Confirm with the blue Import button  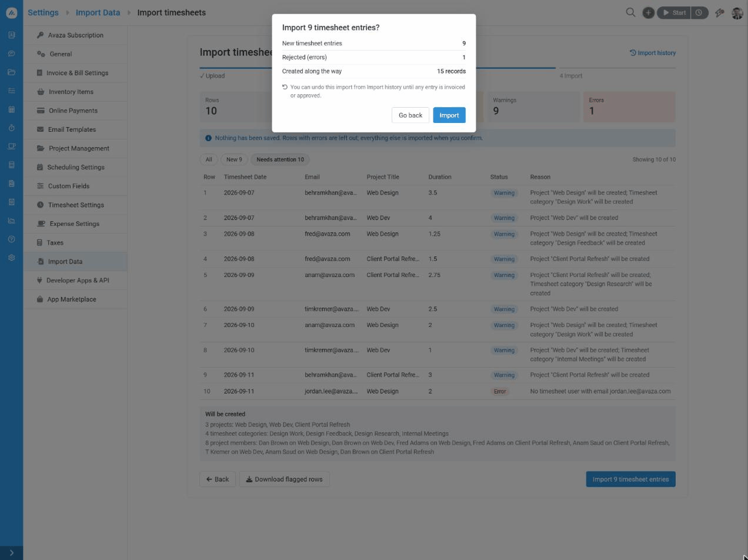click(449, 115)
